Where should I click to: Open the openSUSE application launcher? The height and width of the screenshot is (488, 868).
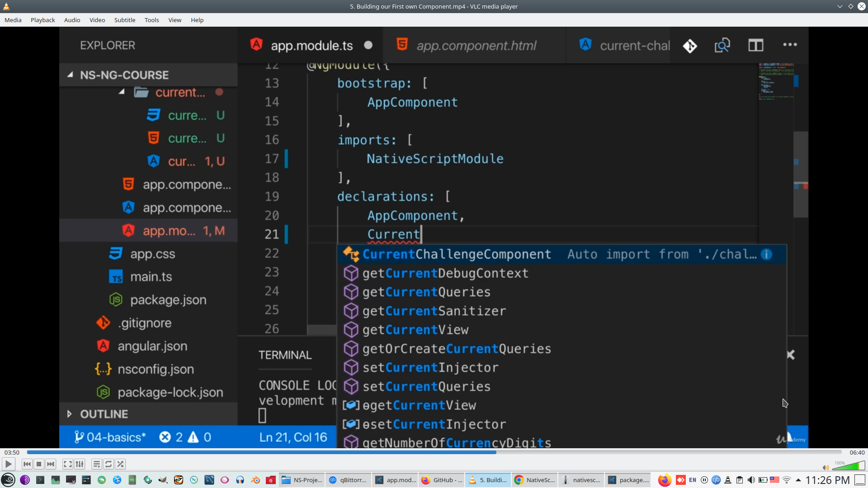(x=8, y=480)
